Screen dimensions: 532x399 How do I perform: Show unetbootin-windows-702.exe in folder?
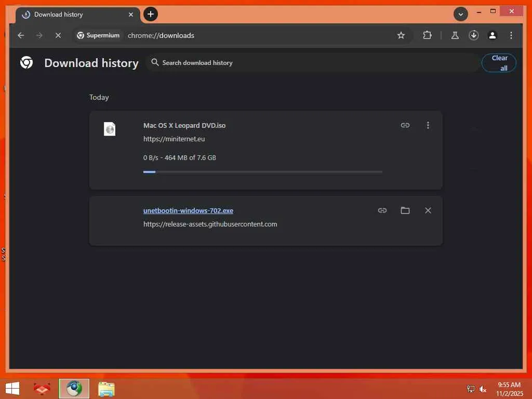click(x=405, y=210)
